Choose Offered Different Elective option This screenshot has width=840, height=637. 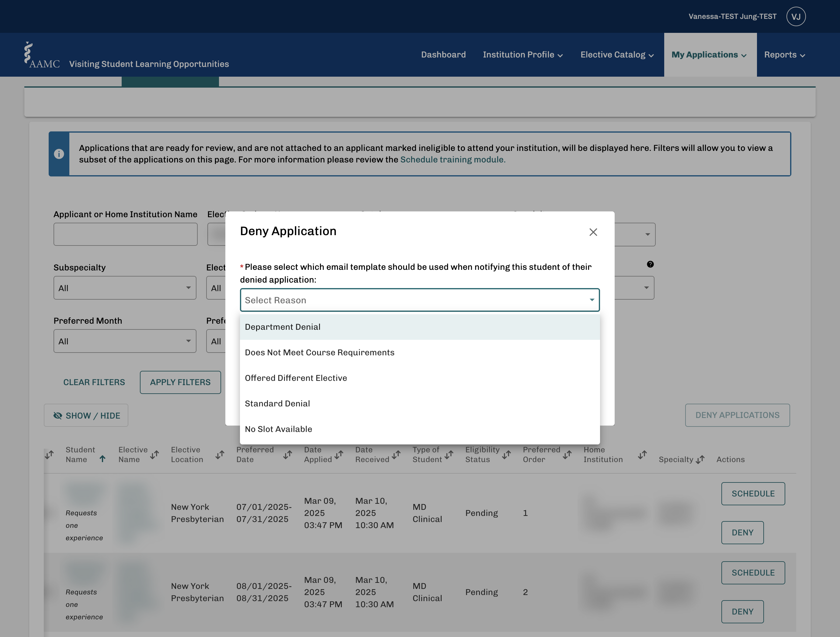(420, 378)
